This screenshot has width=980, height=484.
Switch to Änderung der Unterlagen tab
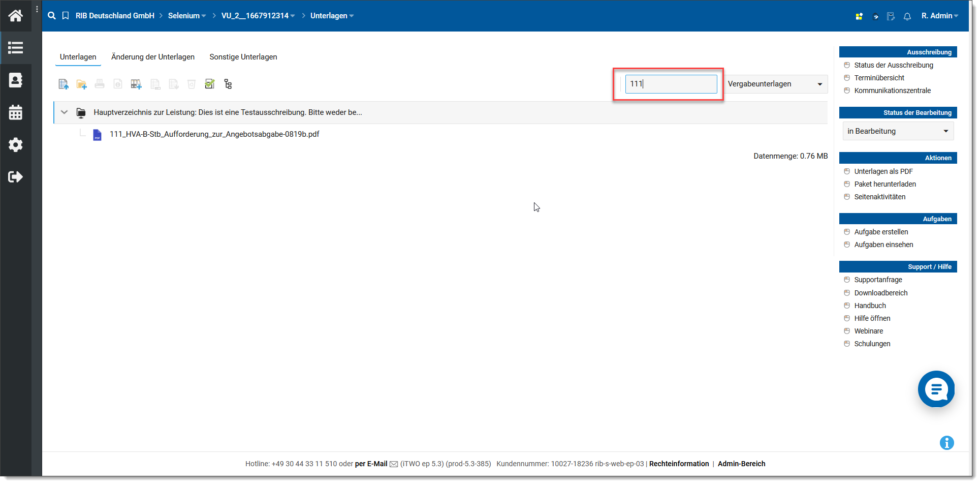(152, 57)
